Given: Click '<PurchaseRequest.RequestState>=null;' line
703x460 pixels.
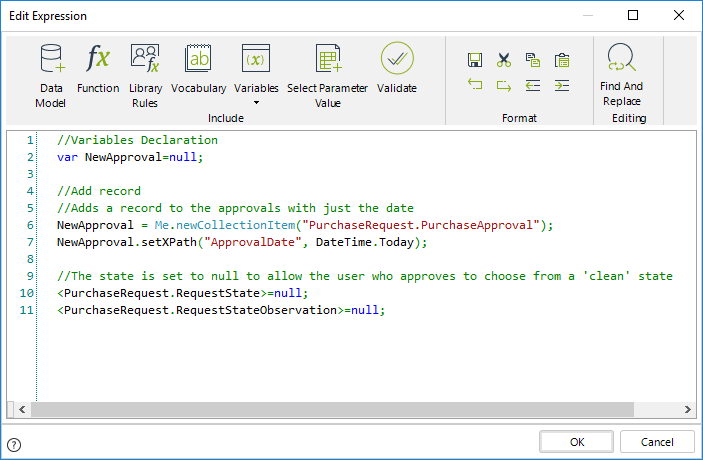Looking at the screenshot, I should [182, 293].
